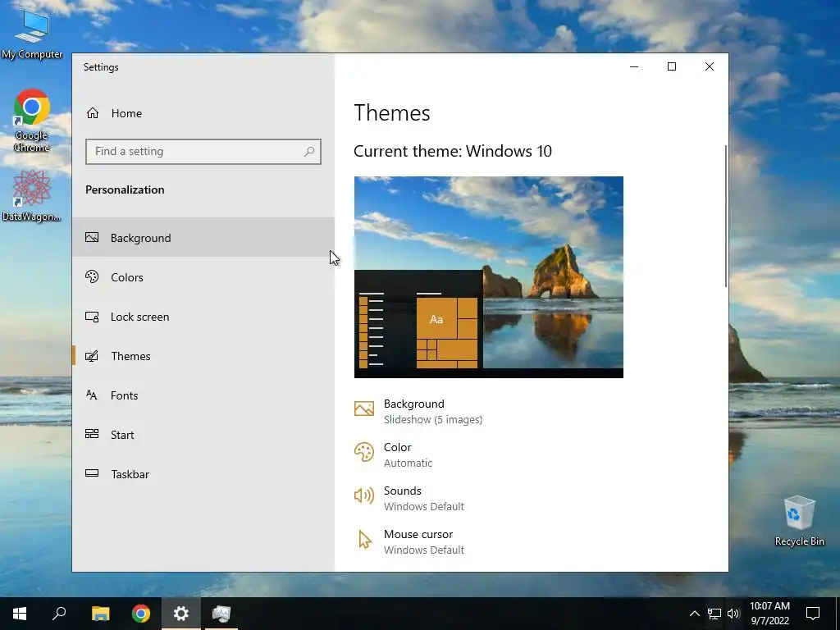This screenshot has height=630, width=840.
Task: Click the current theme preview image
Action: pos(489,277)
